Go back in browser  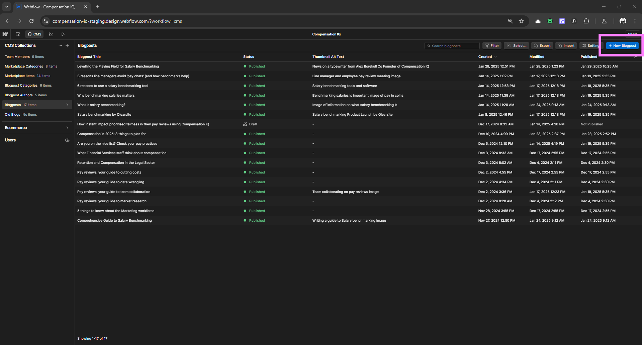(7, 21)
